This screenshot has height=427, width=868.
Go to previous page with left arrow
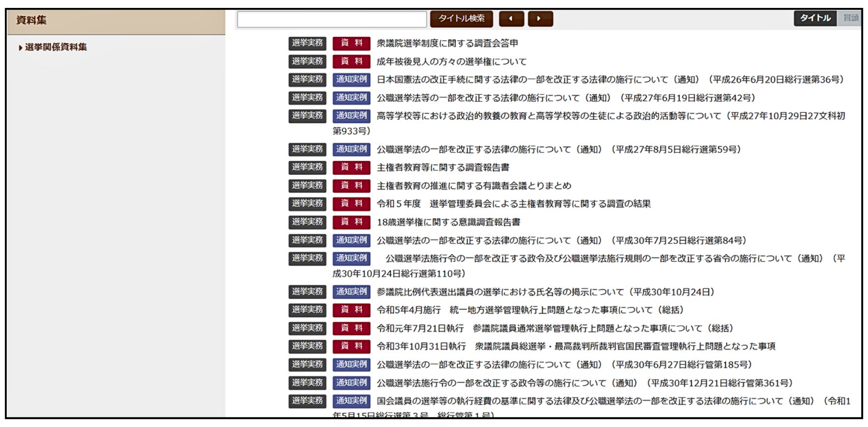[x=511, y=19]
